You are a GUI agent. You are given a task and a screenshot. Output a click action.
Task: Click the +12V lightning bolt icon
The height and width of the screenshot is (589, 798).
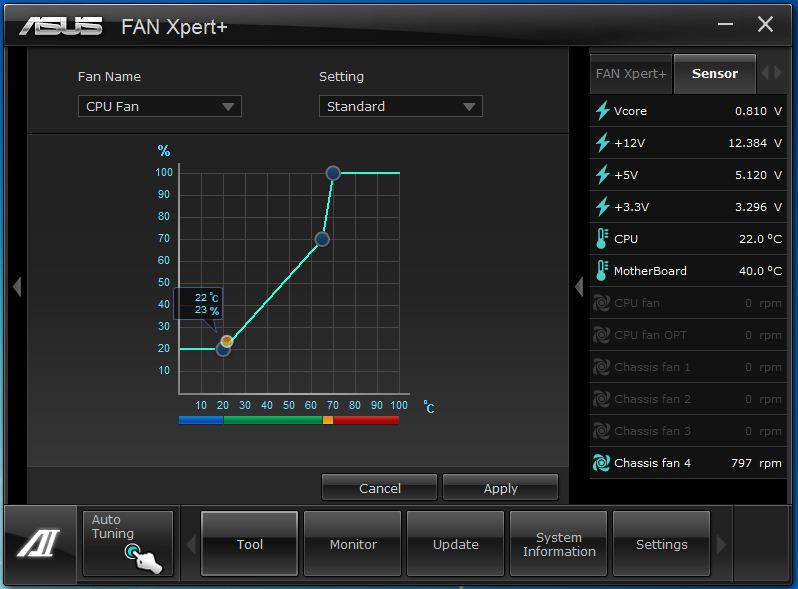(x=603, y=143)
